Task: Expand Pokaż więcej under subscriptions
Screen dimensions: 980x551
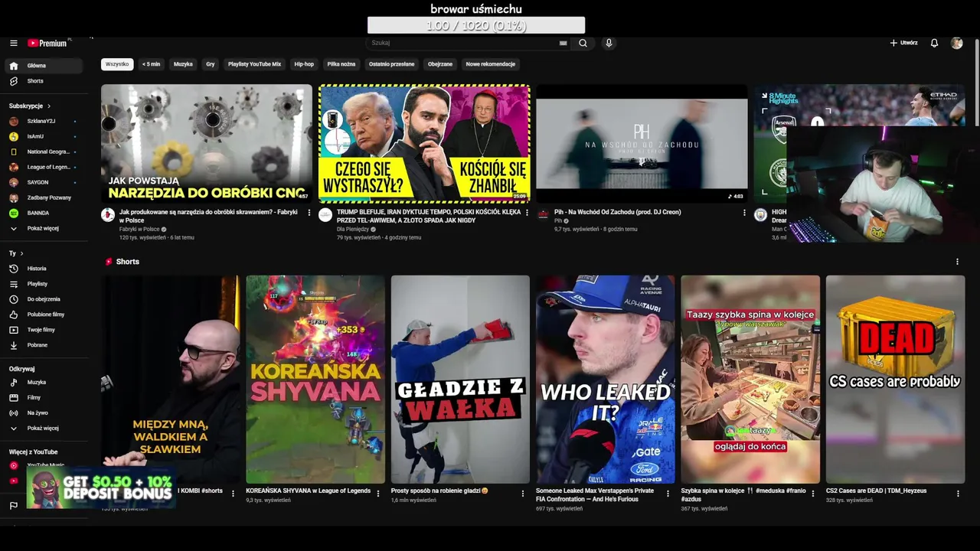Action: 44,228
